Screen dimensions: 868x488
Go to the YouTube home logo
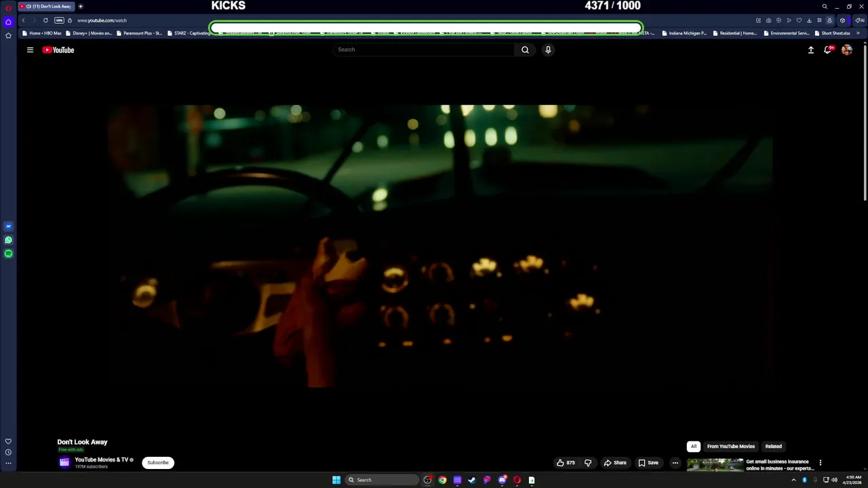click(58, 49)
